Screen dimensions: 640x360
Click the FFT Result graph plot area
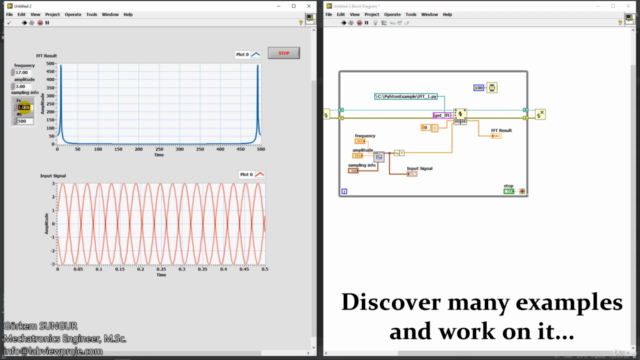point(159,104)
